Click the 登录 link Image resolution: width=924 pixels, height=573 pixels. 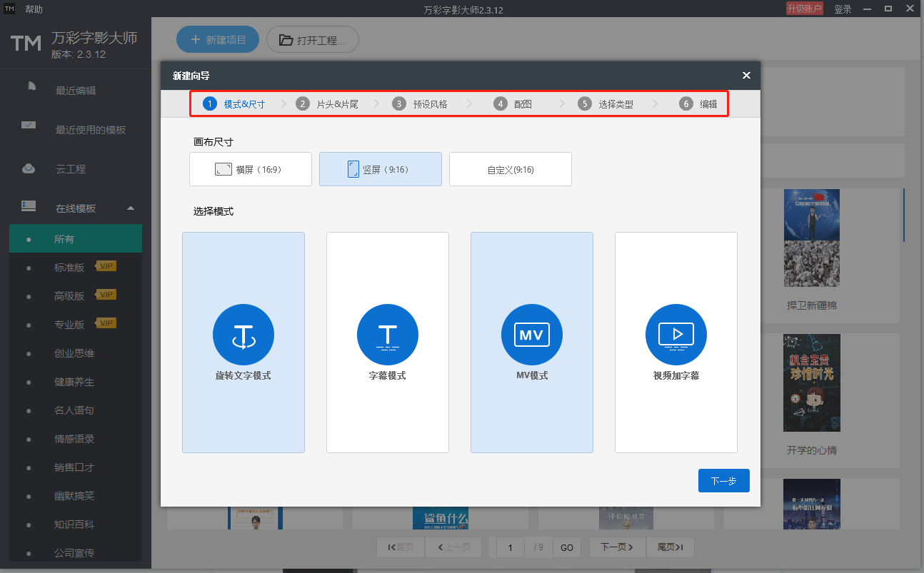point(843,9)
